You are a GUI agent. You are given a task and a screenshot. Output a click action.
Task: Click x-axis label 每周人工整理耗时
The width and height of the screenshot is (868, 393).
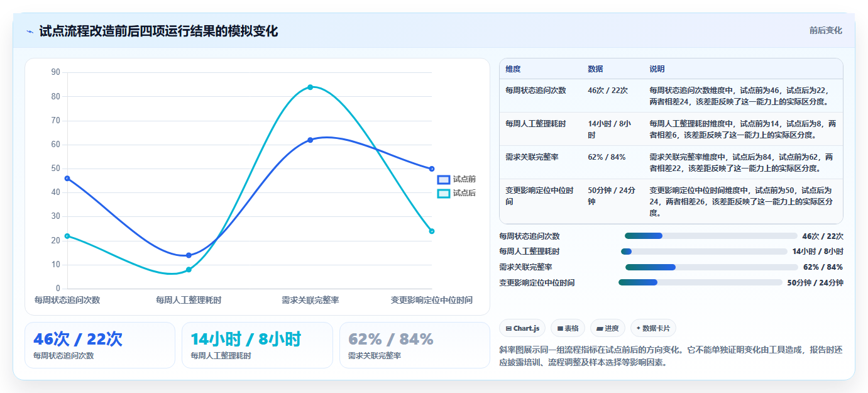tap(189, 300)
